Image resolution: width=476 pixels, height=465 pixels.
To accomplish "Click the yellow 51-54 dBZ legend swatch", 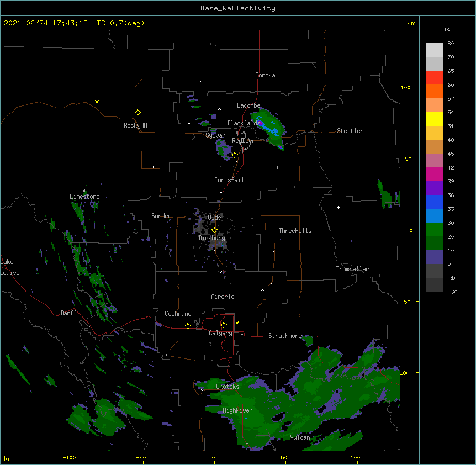I will 434,119.
